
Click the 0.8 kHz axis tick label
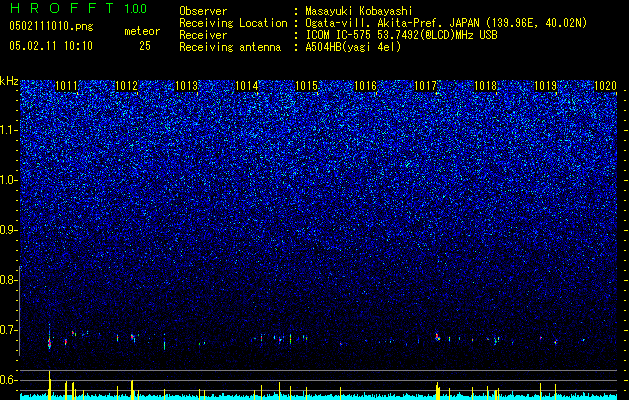[8, 280]
